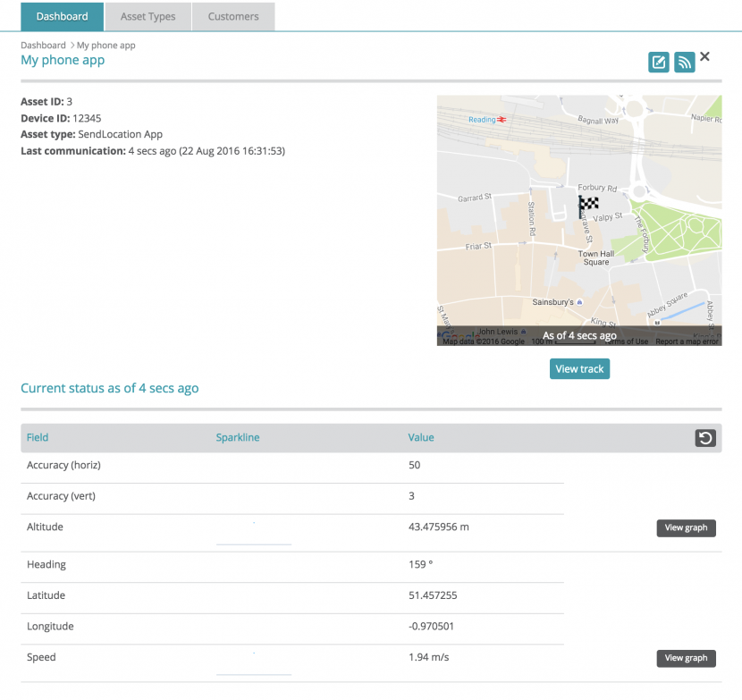Click the View track button

[x=579, y=369]
